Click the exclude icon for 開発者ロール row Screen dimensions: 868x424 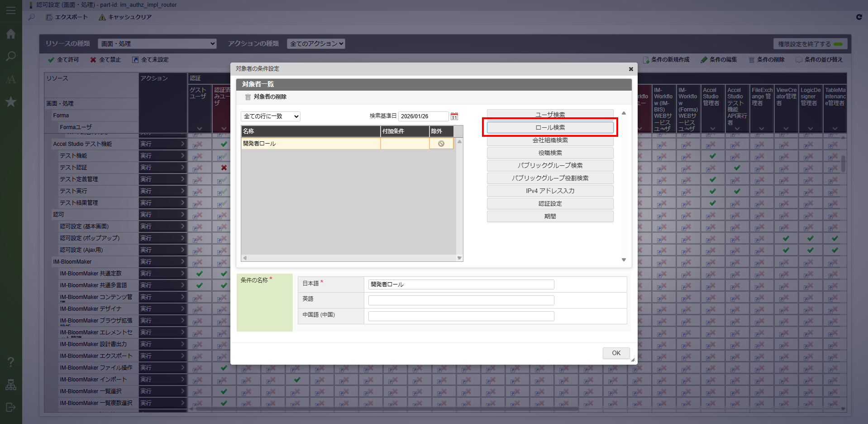(x=441, y=144)
